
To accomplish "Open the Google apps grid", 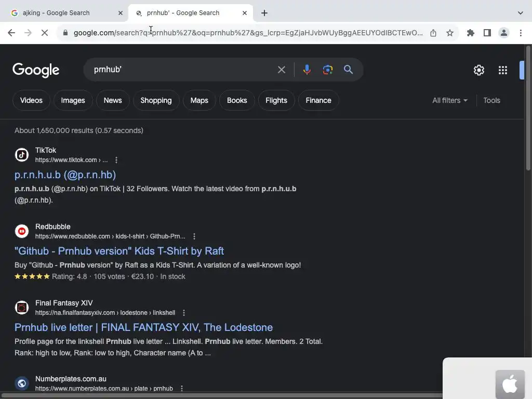I will [x=503, y=70].
